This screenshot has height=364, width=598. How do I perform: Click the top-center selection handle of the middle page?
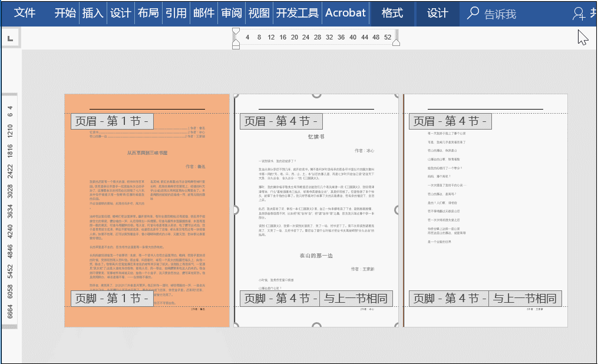(x=316, y=94)
